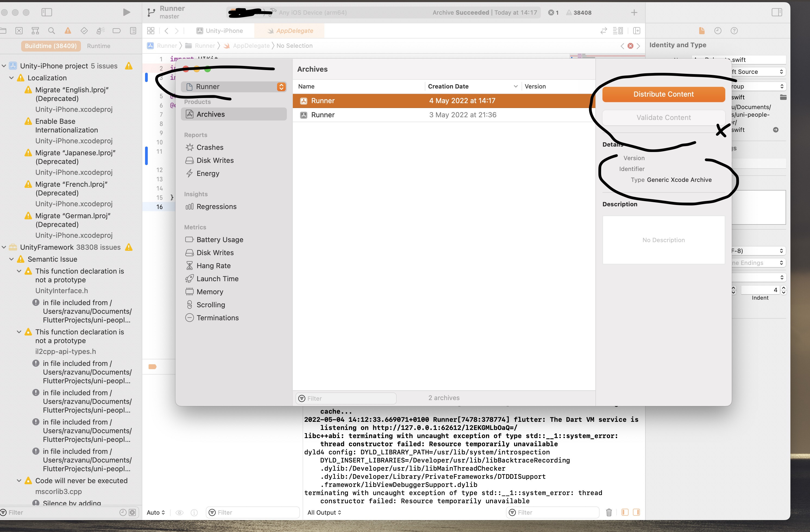Click the add plus button in toolbar
This screenshot has width=810, height=532.
pos(634,12)
